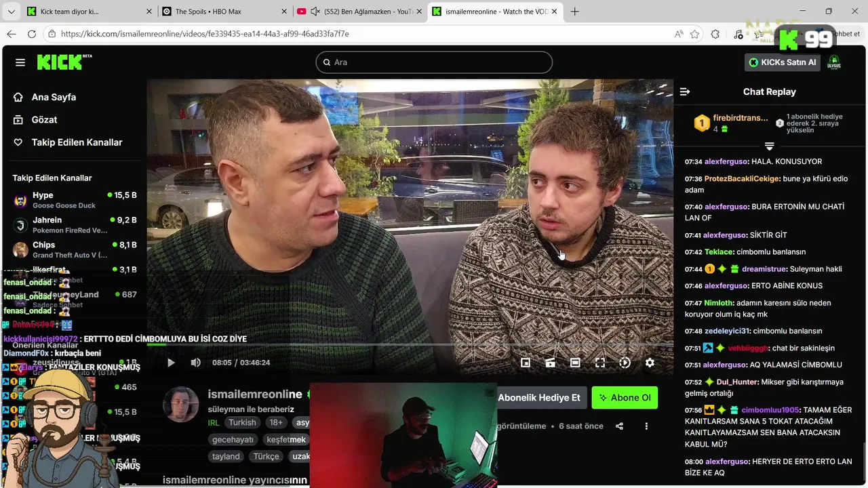Select the tayland tag
The width and height of the screenshot is (868, 488).
point(226,456)
